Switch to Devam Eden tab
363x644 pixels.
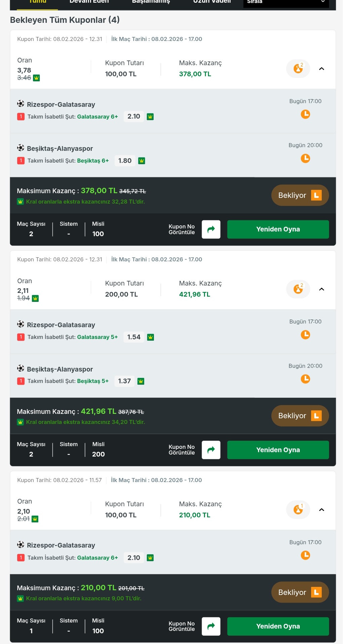coord(89,2)
